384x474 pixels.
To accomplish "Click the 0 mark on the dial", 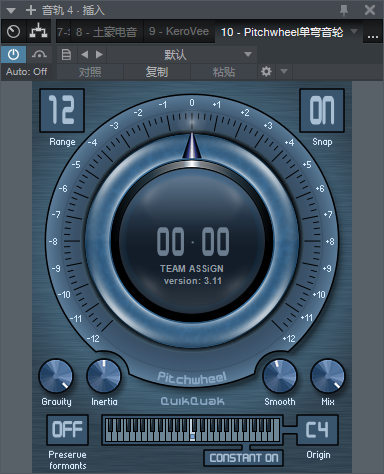I will tap(192, 103).
